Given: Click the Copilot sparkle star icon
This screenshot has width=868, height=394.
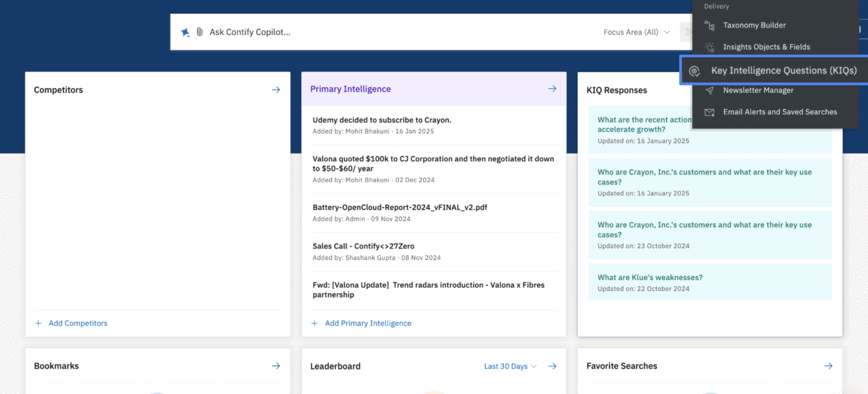Looking at the screenshot, I should click(185, 32).
